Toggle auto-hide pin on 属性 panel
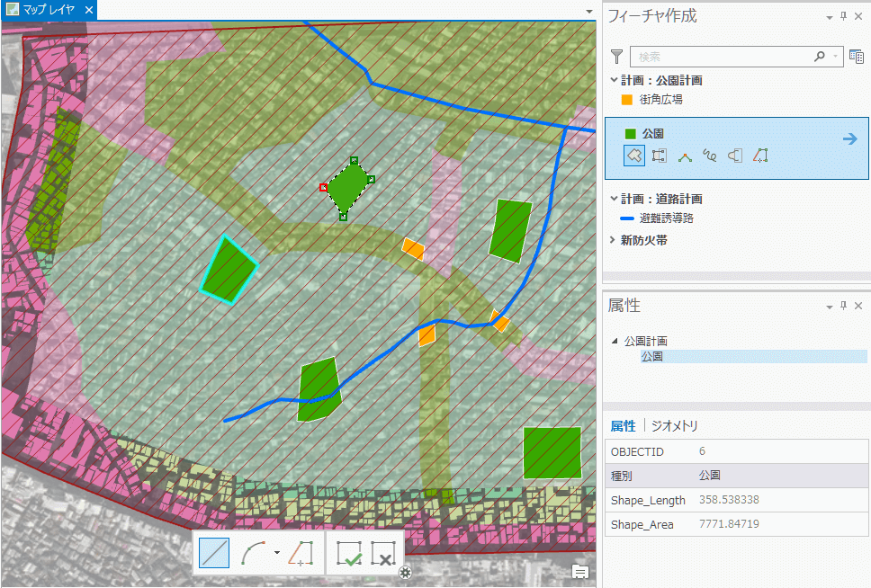The height and width of the screenshot is (588, 871). pyautogui.click(x=843, y=306)
